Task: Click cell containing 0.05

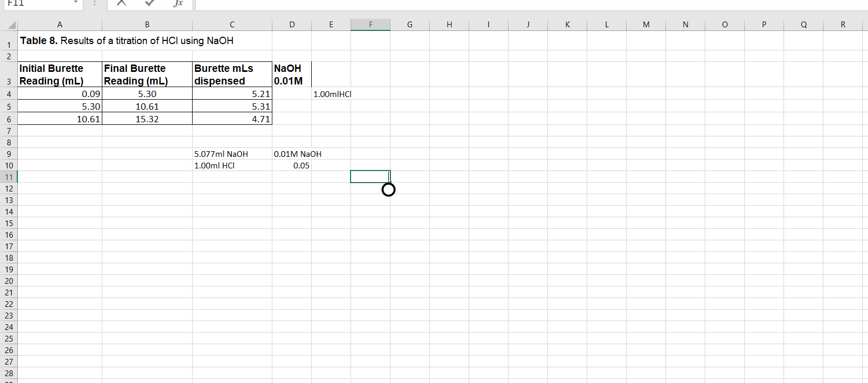Action: 292,165
